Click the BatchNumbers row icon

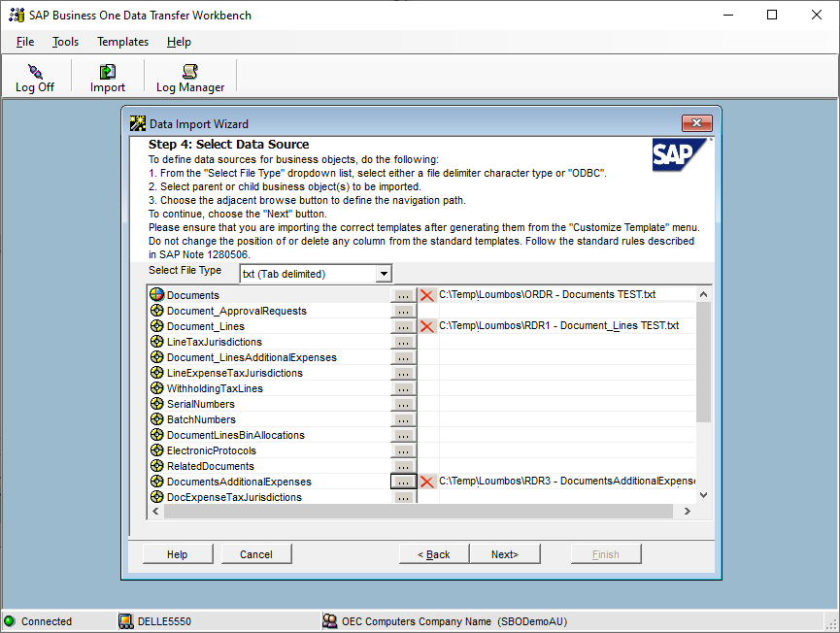pyautogui.click(x=156, y=419)
